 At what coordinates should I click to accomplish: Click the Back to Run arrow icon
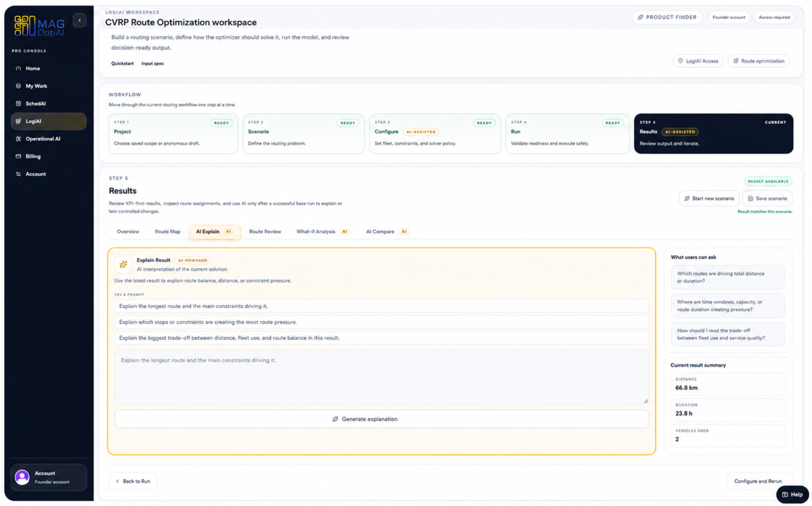[x=117, y=481]
